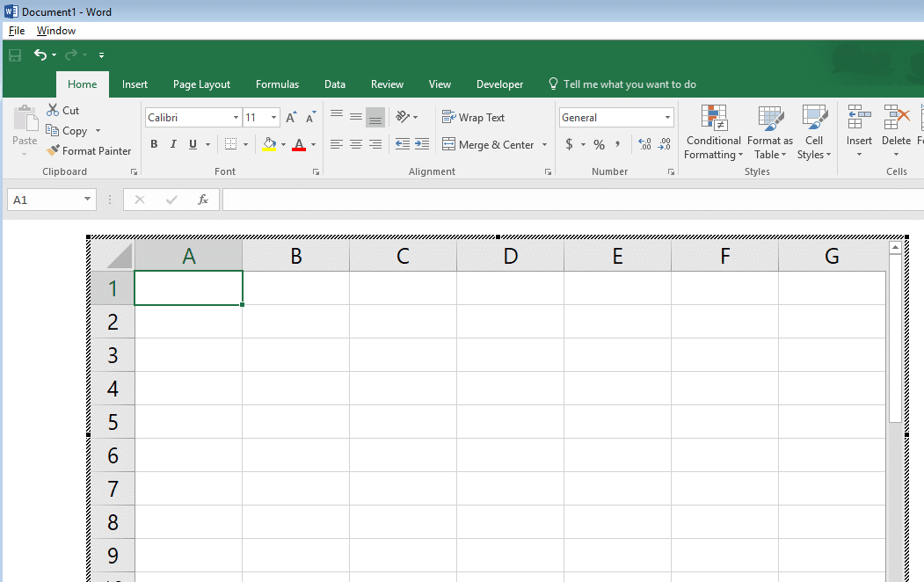Image resolution: width=924 pixels, height=582 pixels.
Task: Open Number dialog launcher
Action: coord(671,172)
